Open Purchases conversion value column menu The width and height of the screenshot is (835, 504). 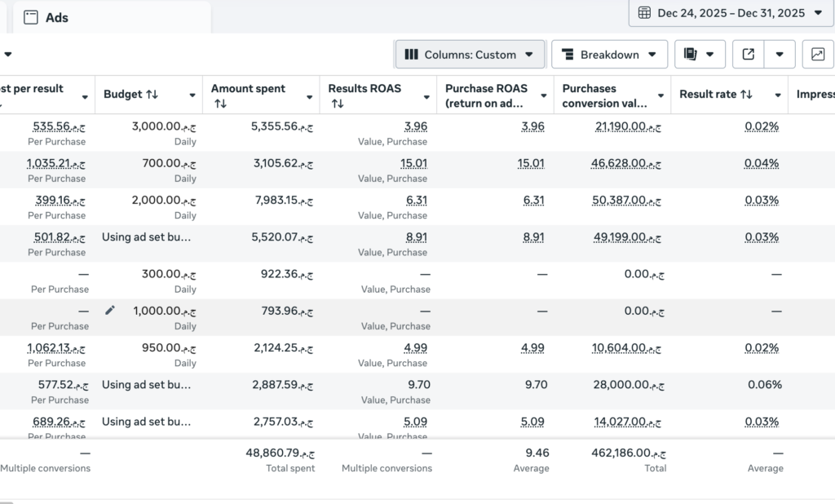pos(660,96)
